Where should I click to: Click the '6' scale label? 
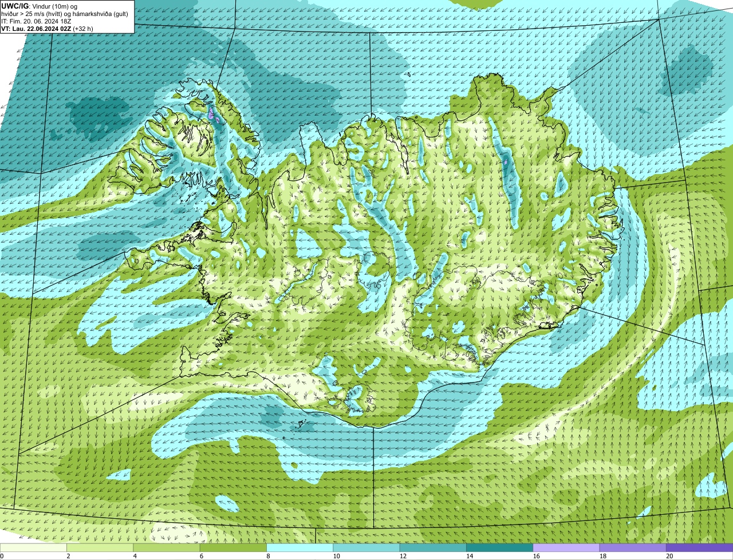[x=201, y=556]
